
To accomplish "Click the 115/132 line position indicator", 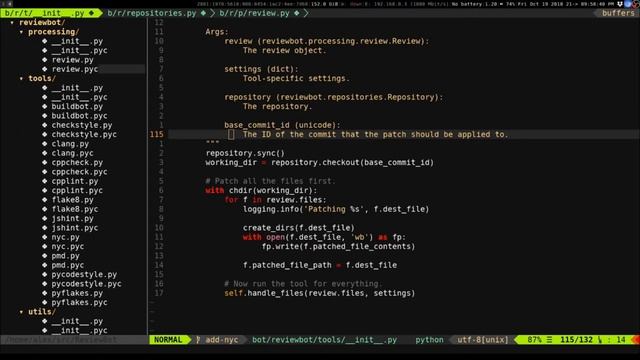I will (x=576, y=340).
